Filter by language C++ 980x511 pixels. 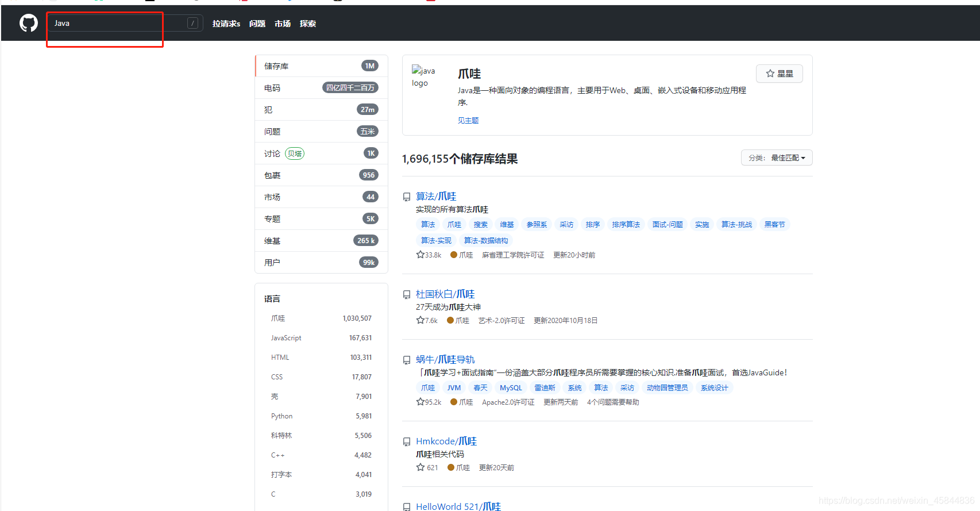(x=321, y=455)
